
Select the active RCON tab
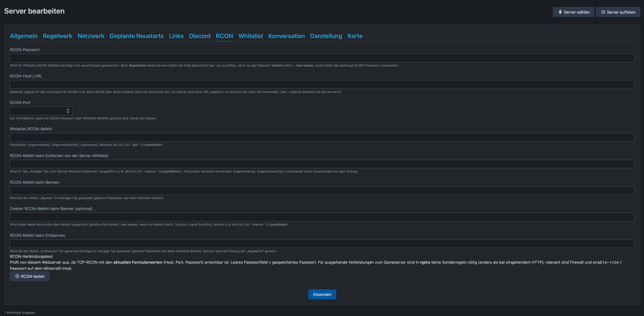click(224, 36)
